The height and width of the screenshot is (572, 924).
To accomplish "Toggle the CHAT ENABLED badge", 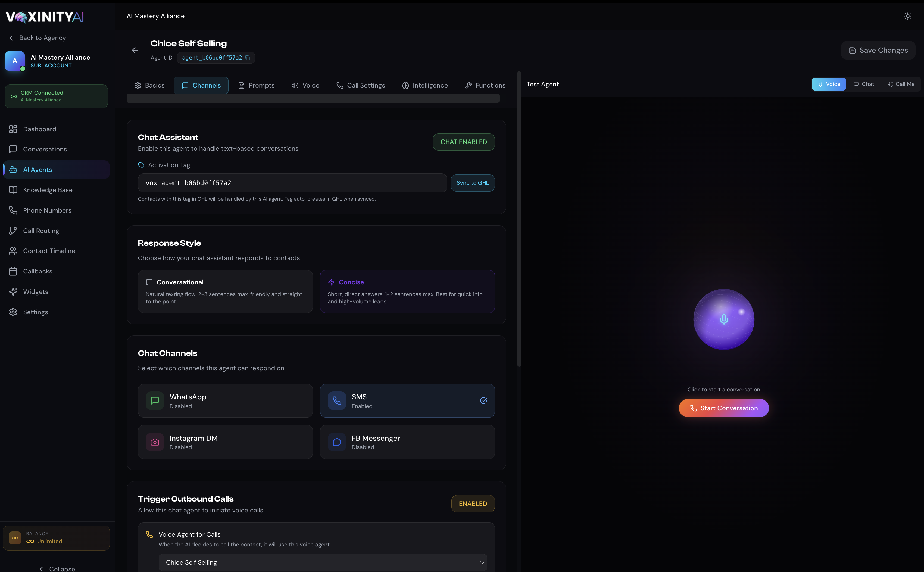I will click(464, 142).
